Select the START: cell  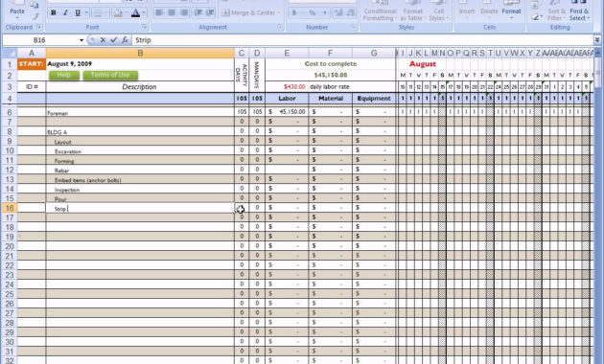pyautogui.click(x=32, y=64)
